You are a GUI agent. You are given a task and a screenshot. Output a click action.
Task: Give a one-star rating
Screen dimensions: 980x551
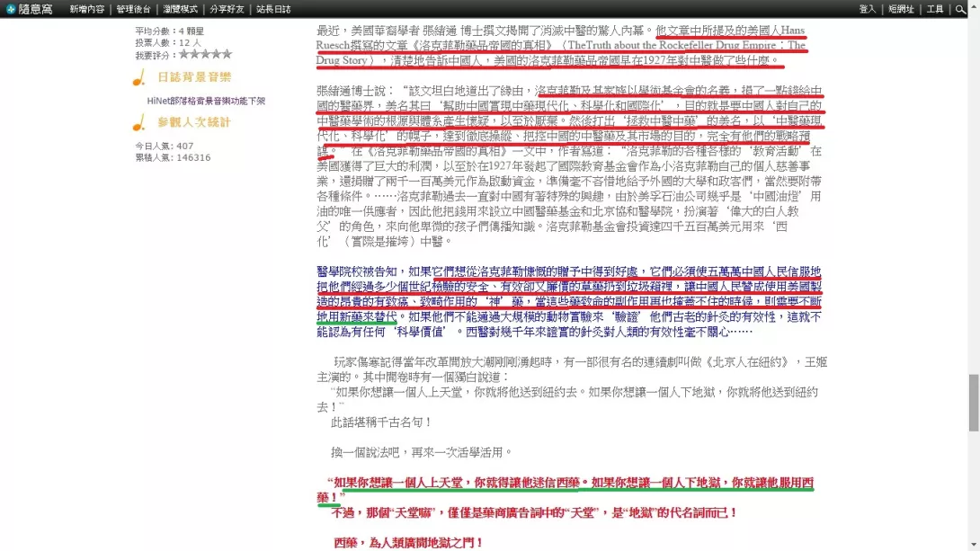(183, 54)
